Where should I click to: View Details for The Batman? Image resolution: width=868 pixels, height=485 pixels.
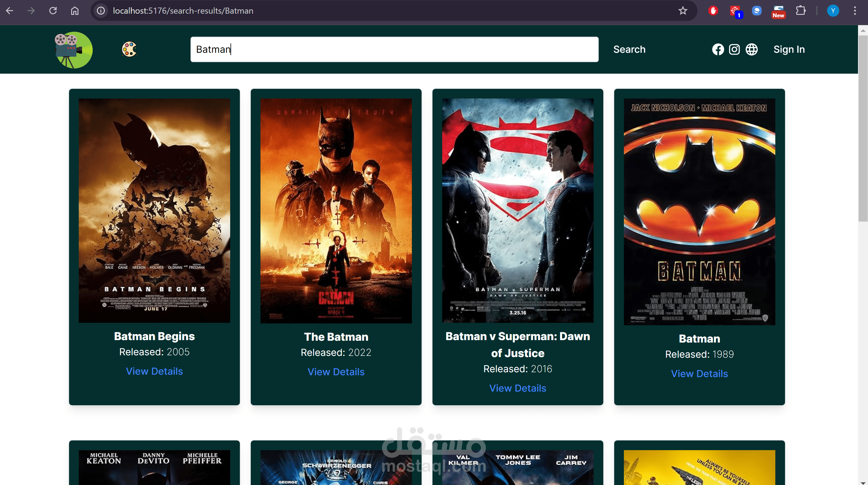coord(336,372)
